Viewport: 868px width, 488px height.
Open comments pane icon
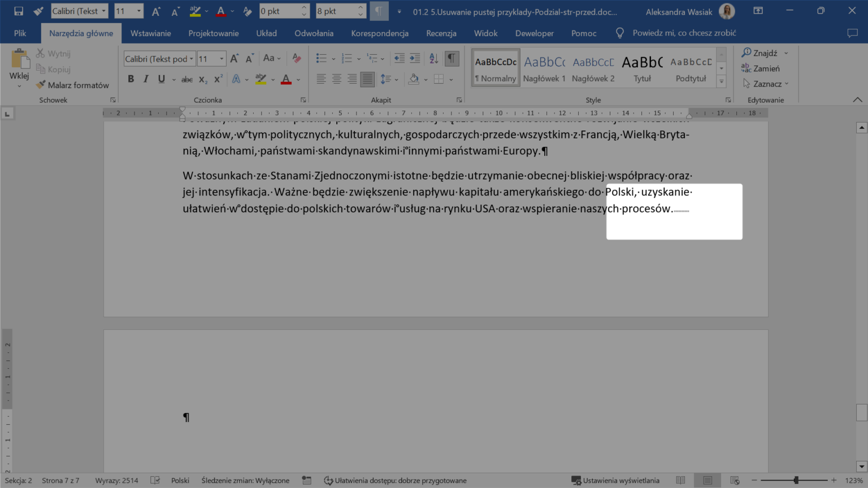click(853, 33)
